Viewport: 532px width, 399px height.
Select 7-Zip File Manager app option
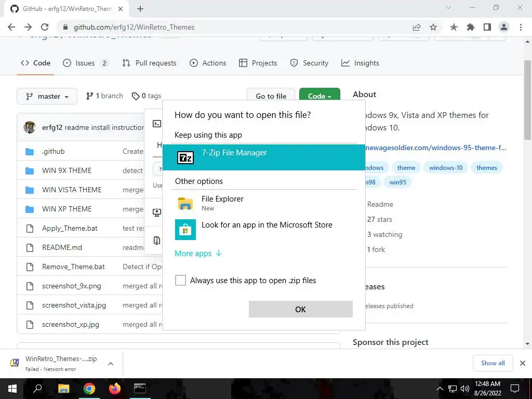tap(263, 157)
